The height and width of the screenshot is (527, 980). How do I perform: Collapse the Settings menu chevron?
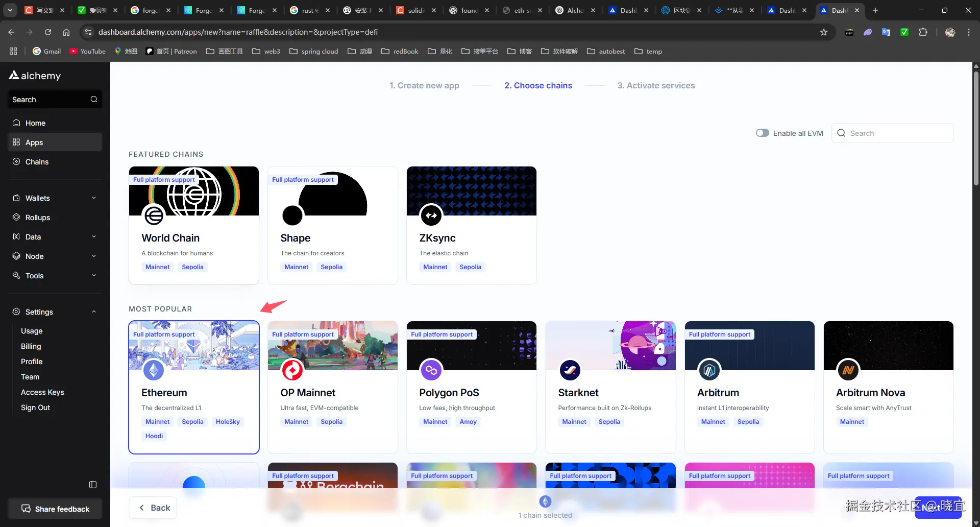(x=94, y=312)
